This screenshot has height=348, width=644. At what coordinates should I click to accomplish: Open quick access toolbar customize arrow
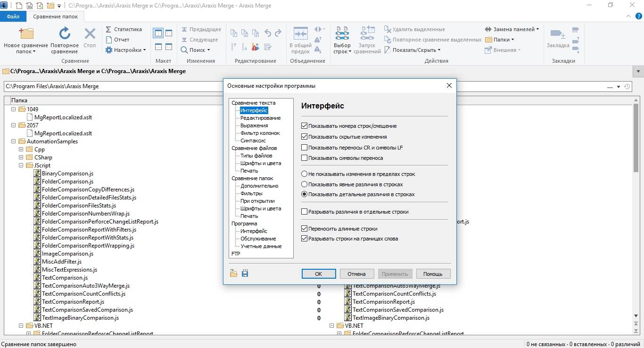[59, 6]
